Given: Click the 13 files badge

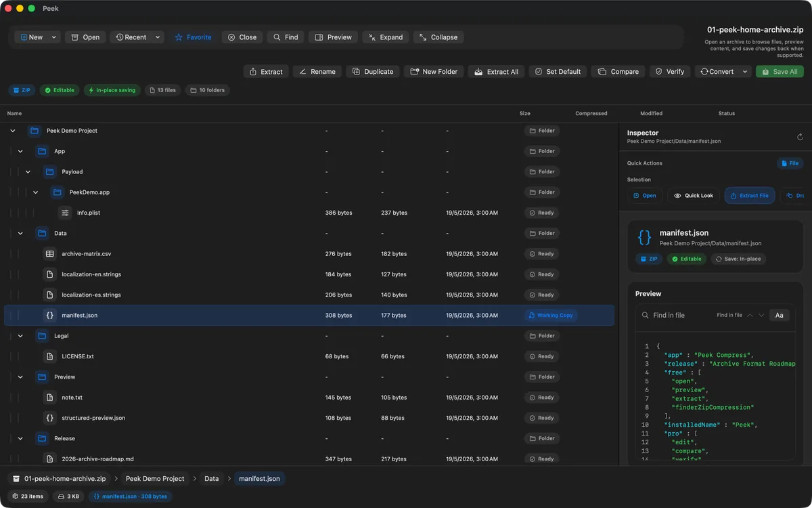Looking at the screenshot, I should tap(163, 90).
